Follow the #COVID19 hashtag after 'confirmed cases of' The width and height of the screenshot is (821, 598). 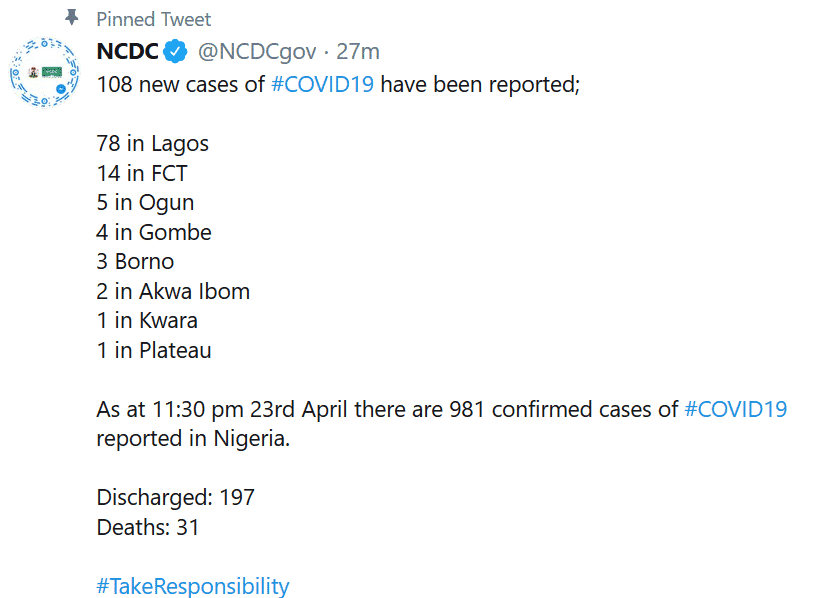click(736, 409)
